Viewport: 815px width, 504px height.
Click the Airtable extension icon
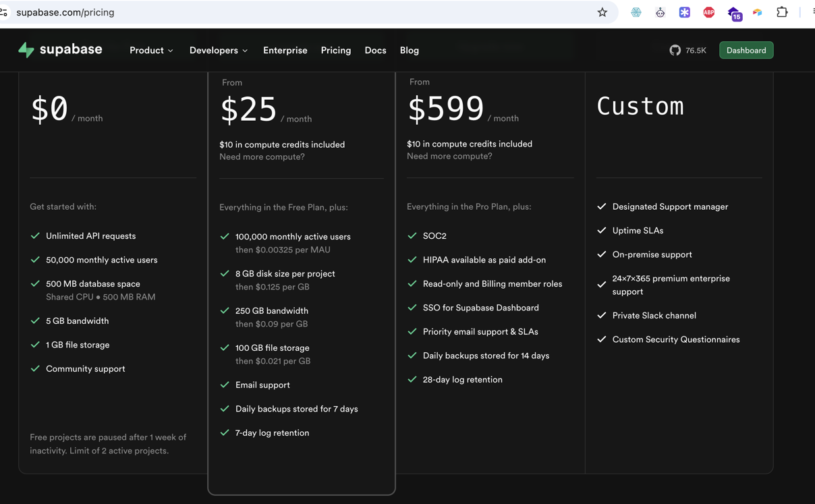point(758,11)
